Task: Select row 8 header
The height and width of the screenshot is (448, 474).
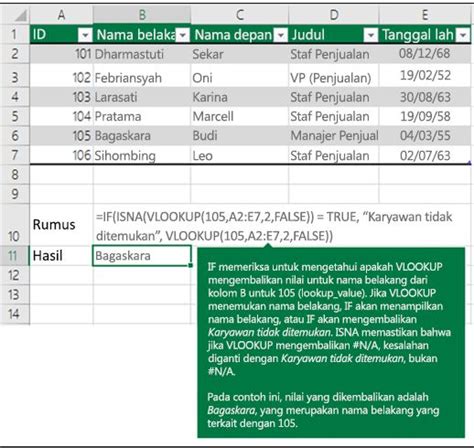Action: (x=15, y=174)
